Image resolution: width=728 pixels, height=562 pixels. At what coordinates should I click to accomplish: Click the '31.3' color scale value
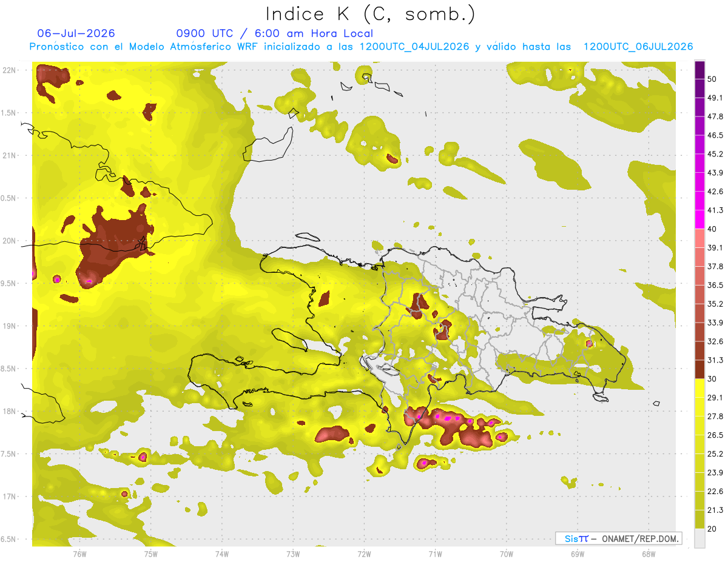point(715,360)
